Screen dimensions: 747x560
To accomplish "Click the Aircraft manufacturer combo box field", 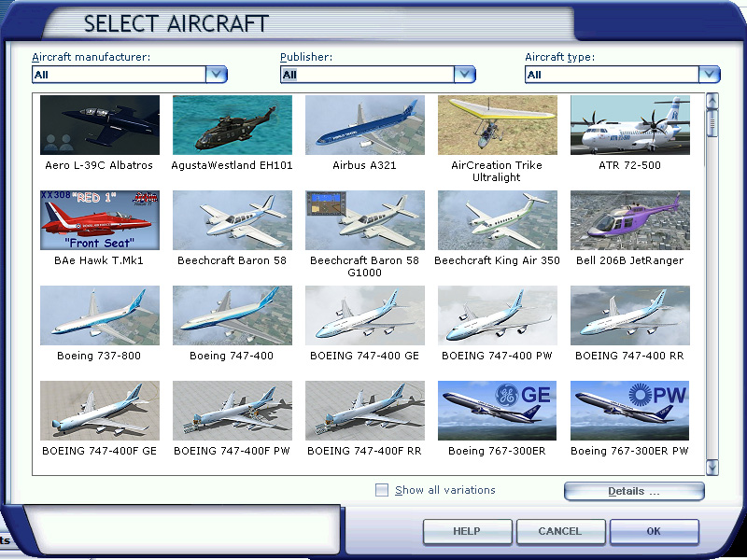I will [x=119, y=75].
